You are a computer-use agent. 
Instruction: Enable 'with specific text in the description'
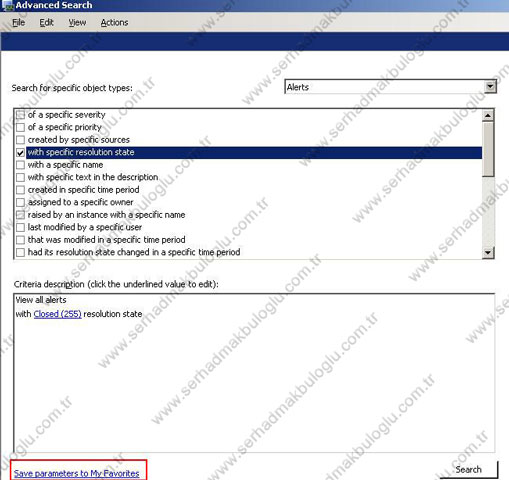[20, 177]
